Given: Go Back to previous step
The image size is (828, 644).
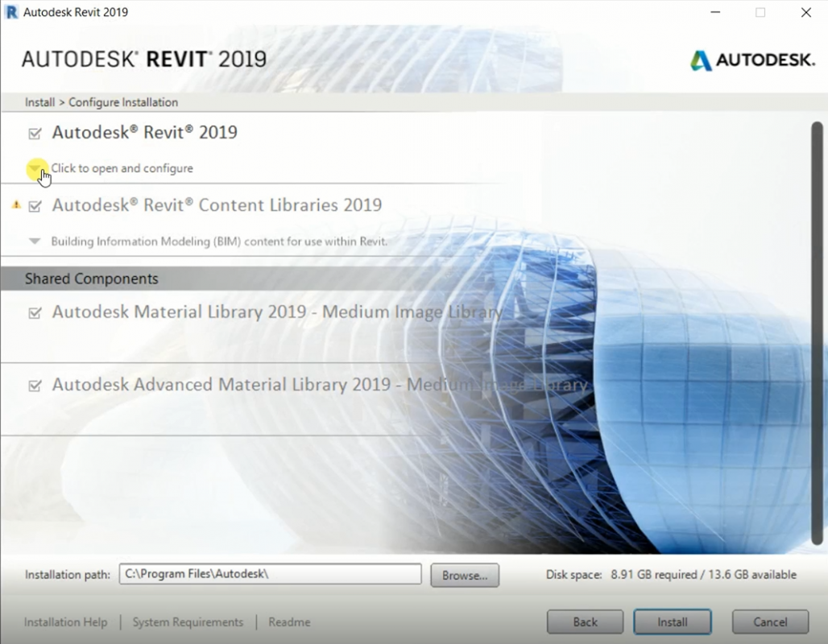Looking at the screenshot, I should click(x=585, y=621).
